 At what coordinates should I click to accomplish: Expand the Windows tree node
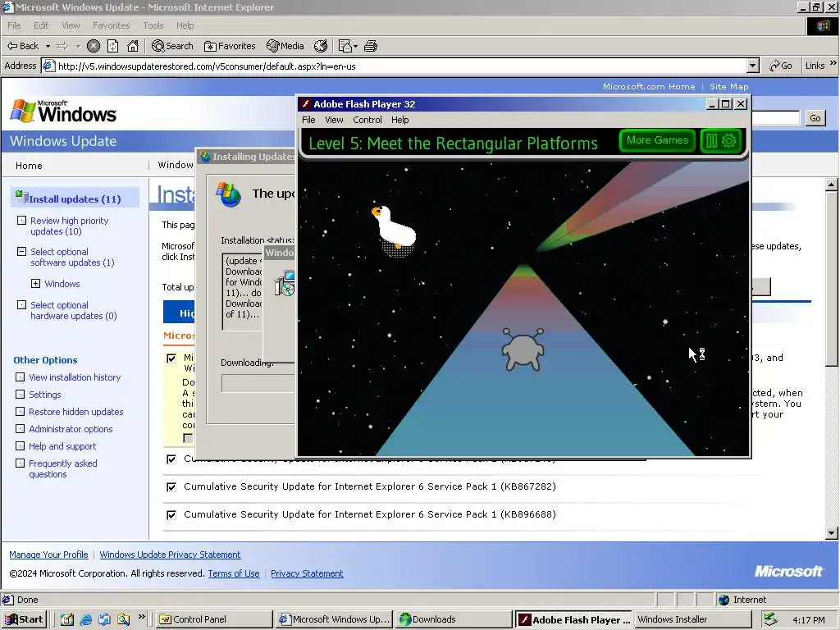click(x=35, y=283)
